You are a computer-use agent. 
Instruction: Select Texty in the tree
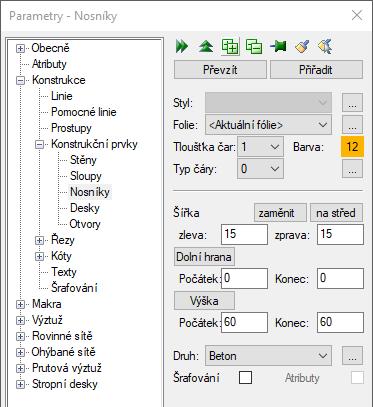click(x=64, y=272)
